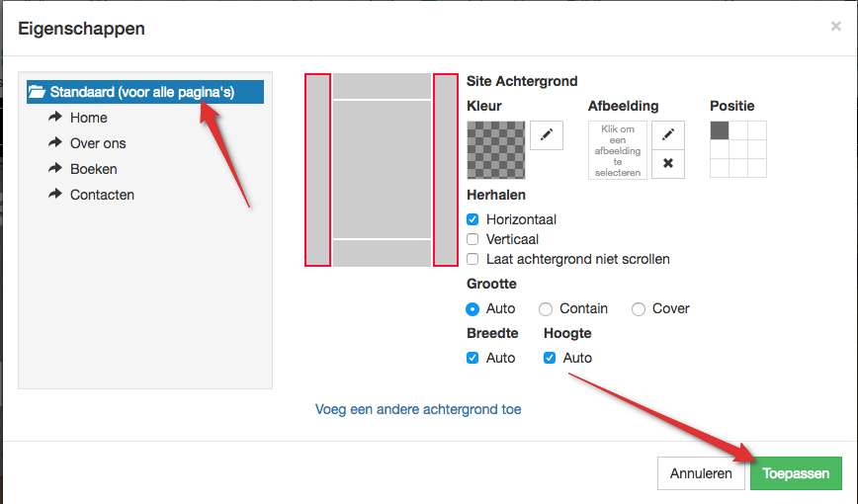Image resolution: width=858 pixels, height=504 pixels.
Task: Open the Over ons page entry
Action: pyautogui.click(x=98, y=143)
